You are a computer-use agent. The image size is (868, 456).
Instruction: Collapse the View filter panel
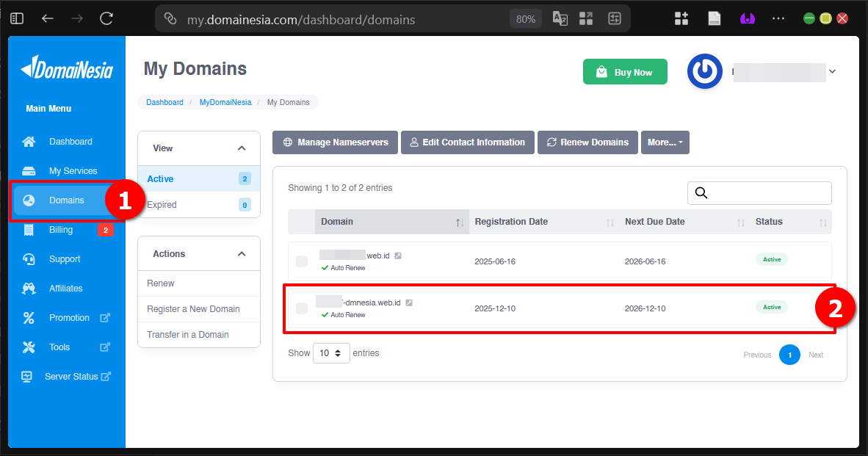point(242,148)
